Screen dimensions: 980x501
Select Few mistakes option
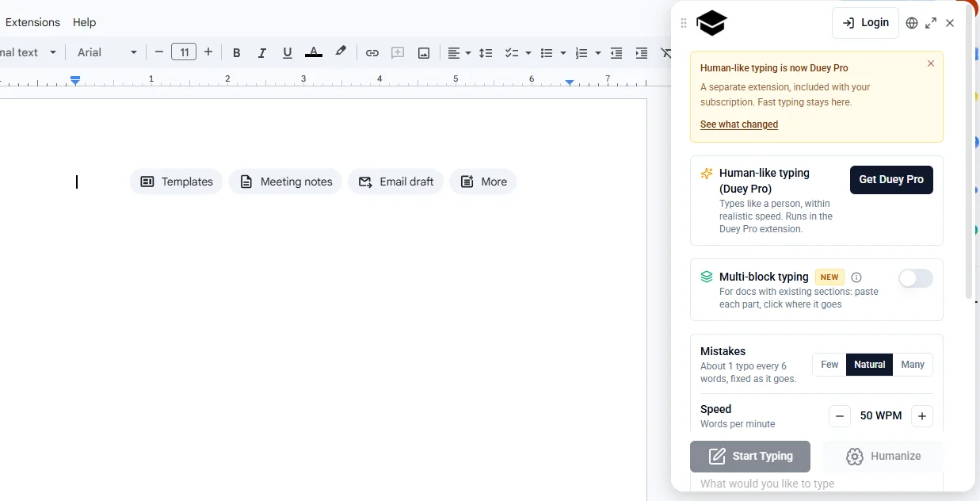(829, 365)
